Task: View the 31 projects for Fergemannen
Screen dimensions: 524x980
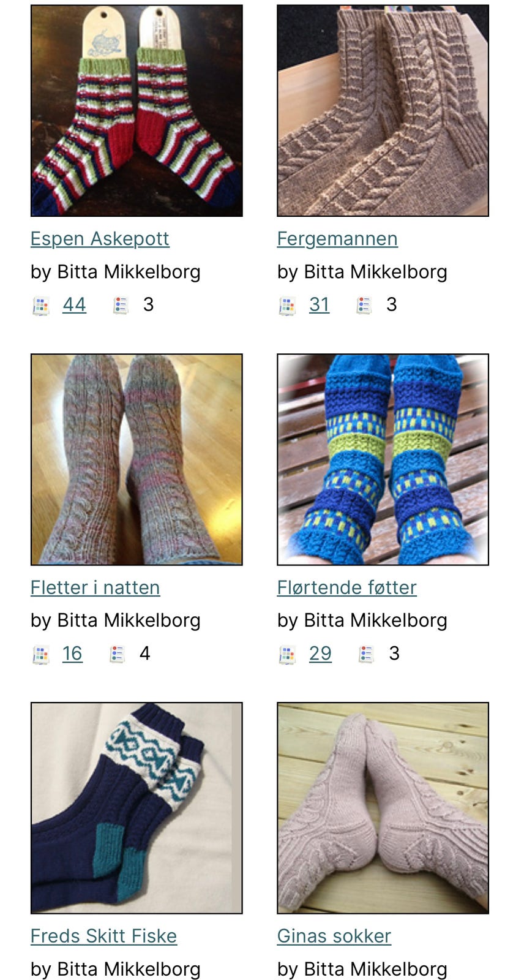Action: click(x=319, y=305)
